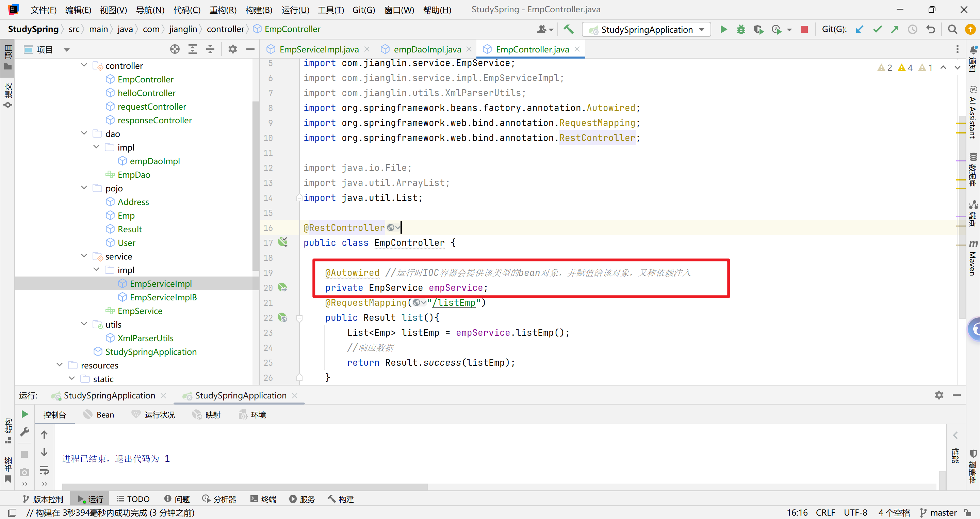980x519 pixels.
Task: Click the Build project hammer icon
Action: tap(568, 29)
